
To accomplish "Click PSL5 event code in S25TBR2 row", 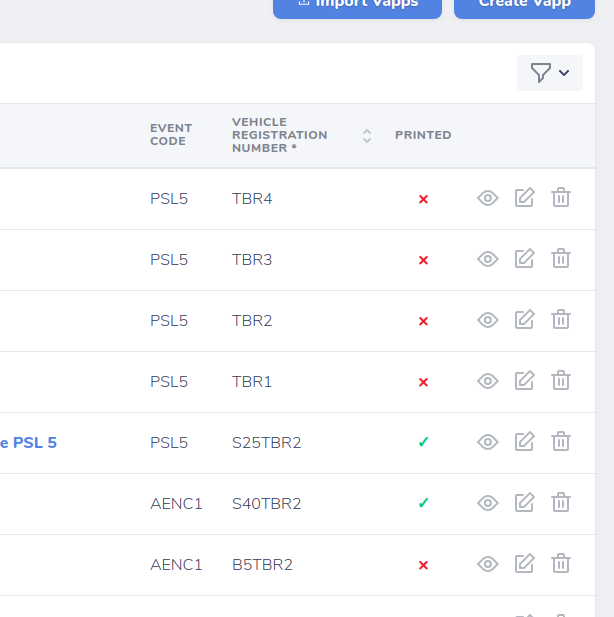I will point(169,443).
